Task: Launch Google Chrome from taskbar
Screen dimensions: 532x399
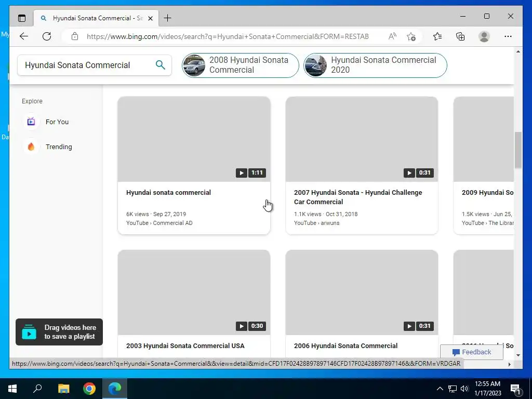Action: coord(89,389)
